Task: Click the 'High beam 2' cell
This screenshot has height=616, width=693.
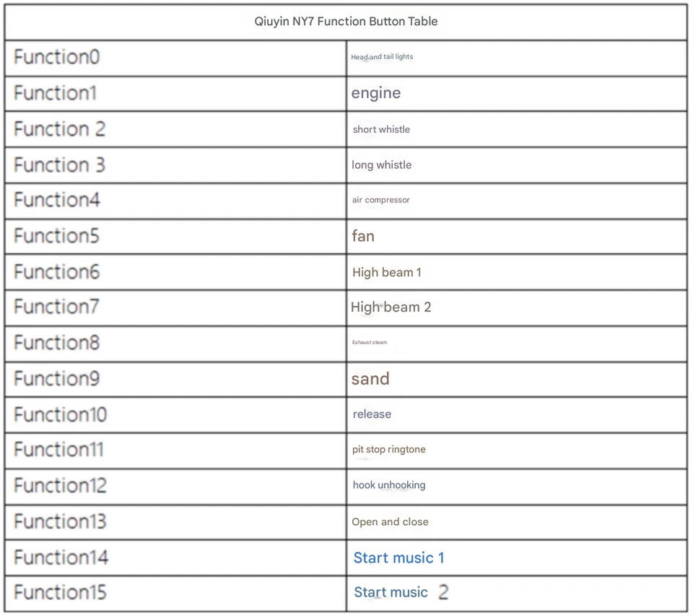Action: (391, 307)
